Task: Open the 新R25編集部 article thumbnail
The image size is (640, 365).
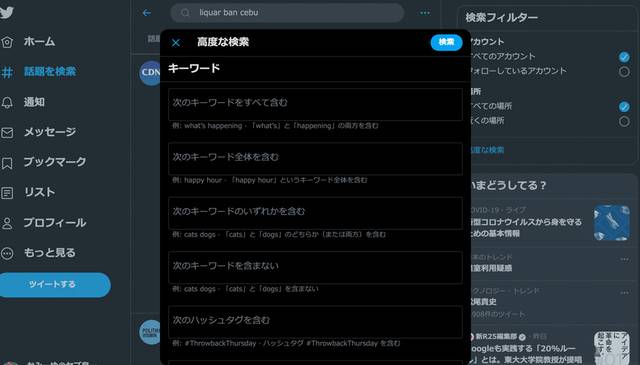Action: tap(611, 348)
